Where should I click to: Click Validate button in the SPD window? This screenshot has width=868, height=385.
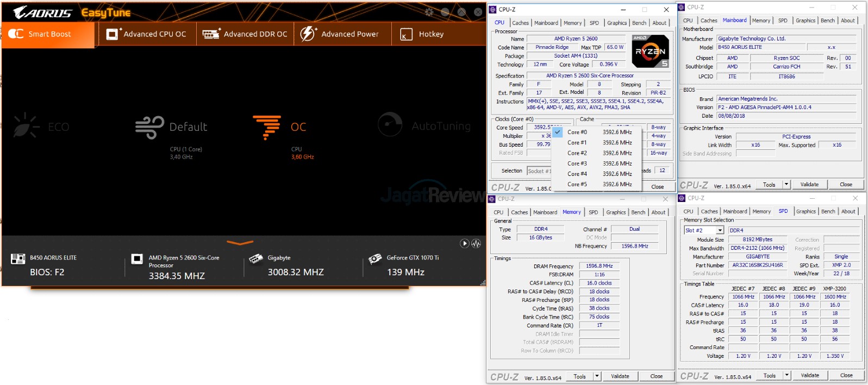pyautogui.click(x=809, y=375)
